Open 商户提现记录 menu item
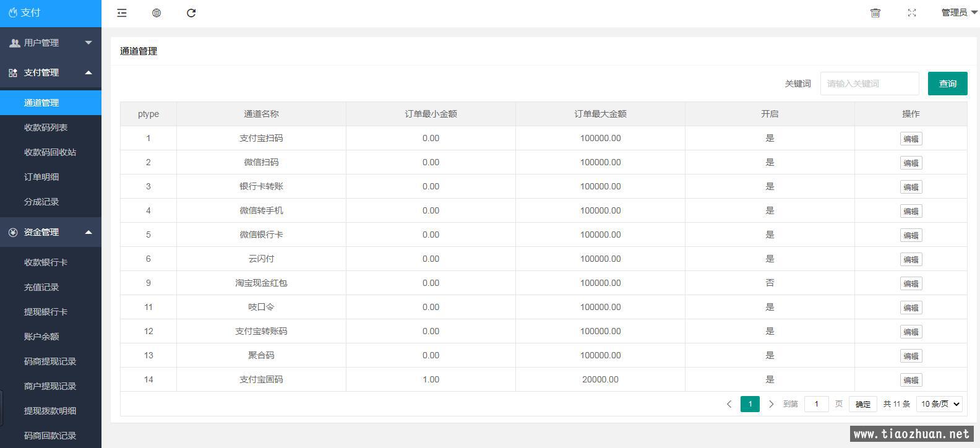This screenshot has height=448, width=980. click(x=51, y=386)
